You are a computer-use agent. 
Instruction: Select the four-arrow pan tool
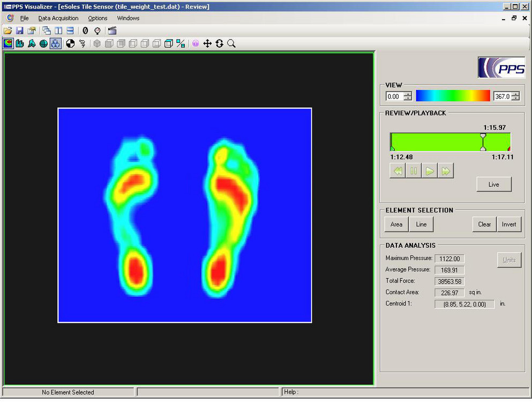[208, 44]
